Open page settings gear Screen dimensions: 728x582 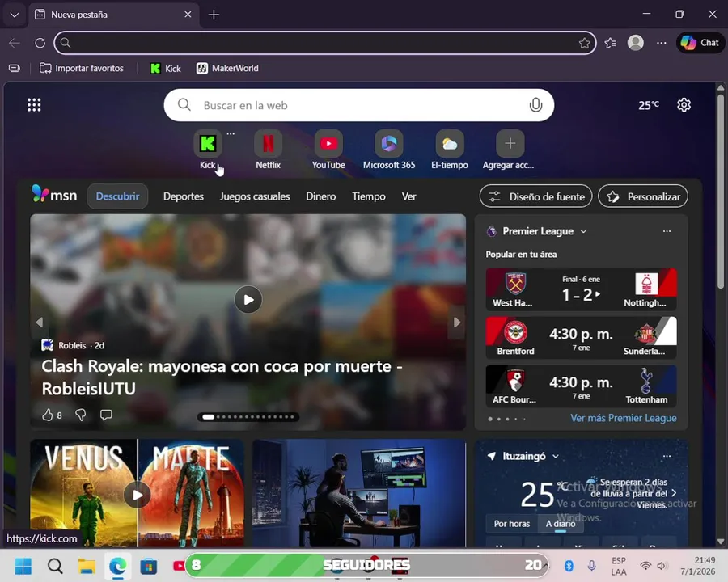(x=684, y=105)
